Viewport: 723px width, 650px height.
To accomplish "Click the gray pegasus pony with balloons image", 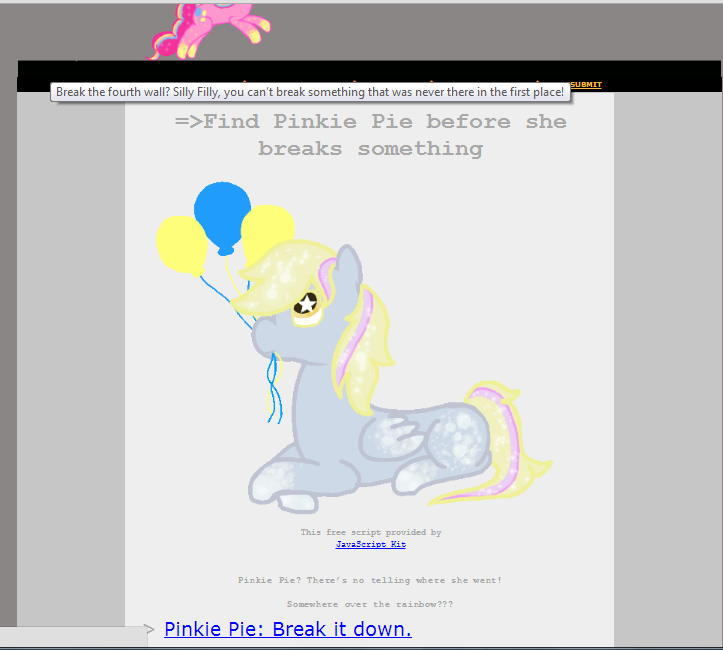I will pyautogui.click(x=354, y=348).
